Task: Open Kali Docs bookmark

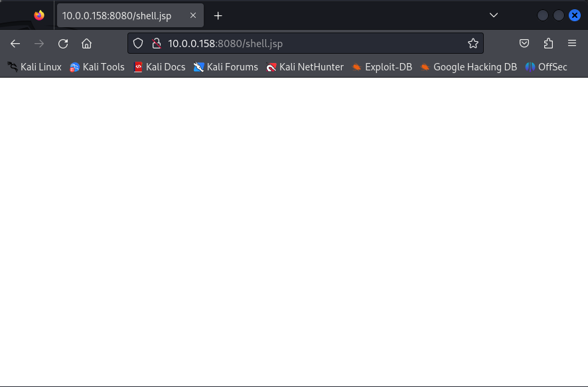Action: tap(159, 67)
